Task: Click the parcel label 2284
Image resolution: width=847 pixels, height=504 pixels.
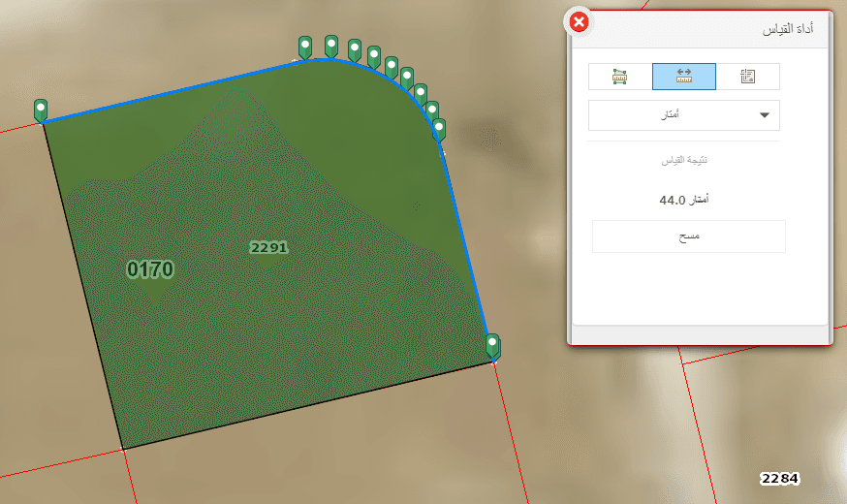Action: [779, 478]
